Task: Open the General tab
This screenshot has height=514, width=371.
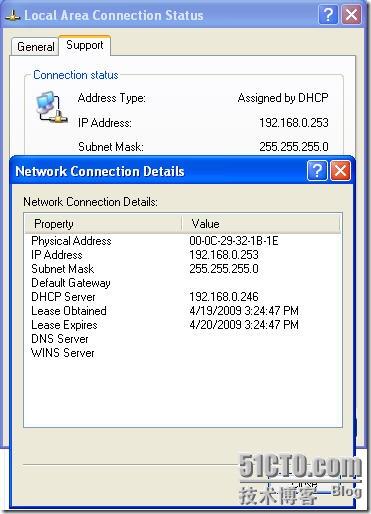Action: (35, 47)
